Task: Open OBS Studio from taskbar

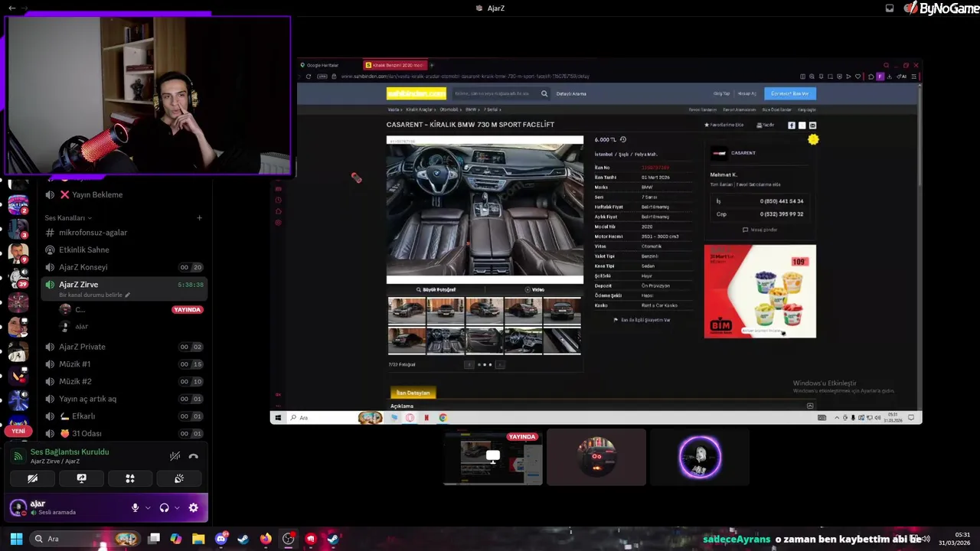Action: coord(288,539)
